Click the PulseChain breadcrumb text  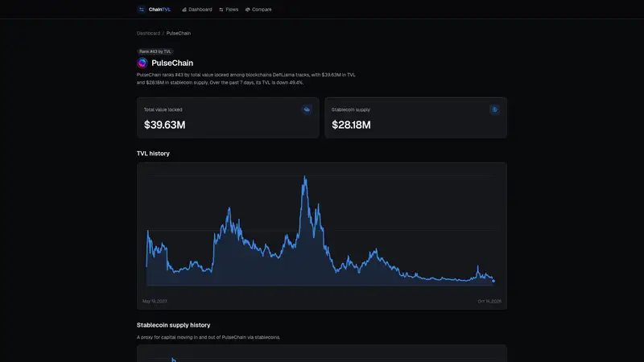[178, 33]
